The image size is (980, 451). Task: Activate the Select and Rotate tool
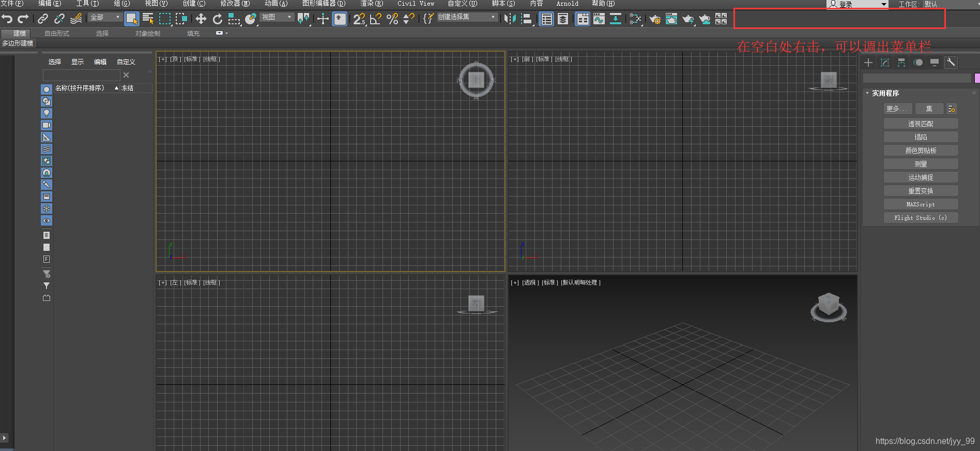click(x=217, y=19)
